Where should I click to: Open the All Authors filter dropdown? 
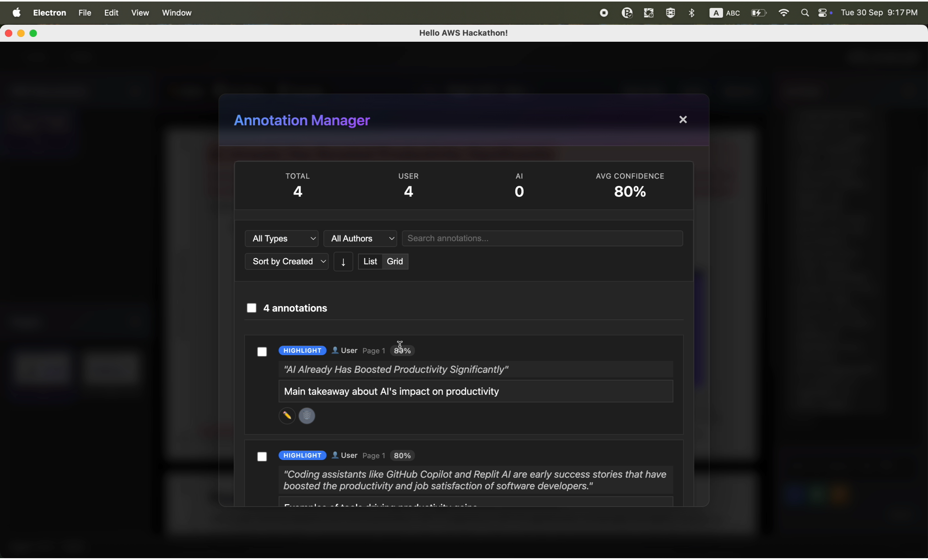360,239
